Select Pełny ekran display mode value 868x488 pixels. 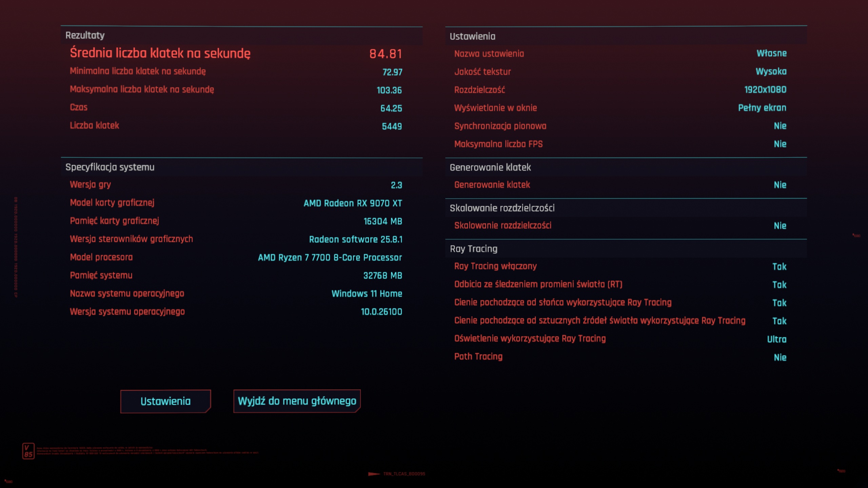pos(762,108)
